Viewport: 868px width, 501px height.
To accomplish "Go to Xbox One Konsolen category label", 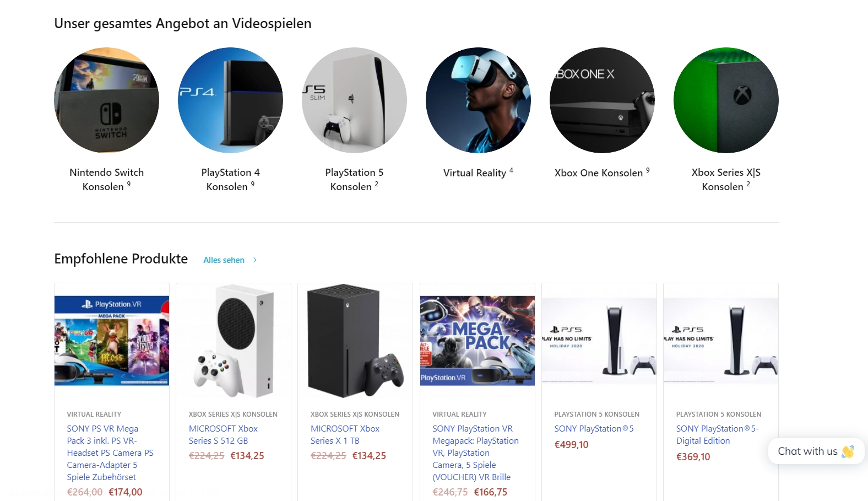I will click(602, 173).
